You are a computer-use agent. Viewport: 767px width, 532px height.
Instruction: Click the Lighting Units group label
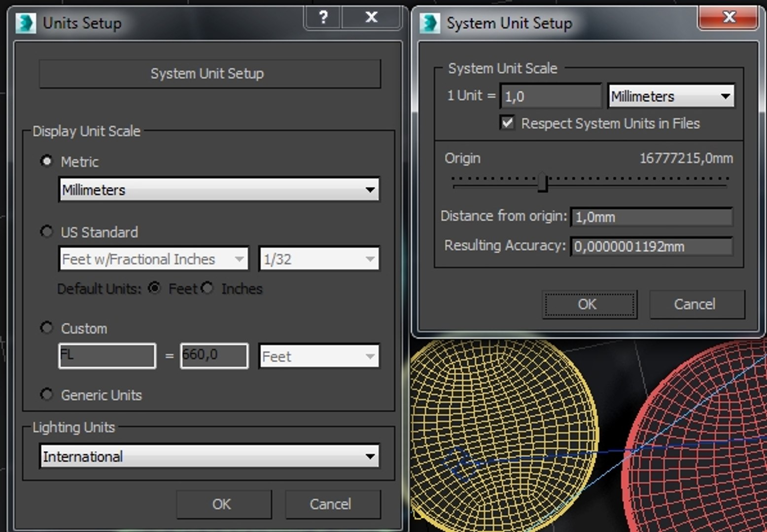[73, 427]
